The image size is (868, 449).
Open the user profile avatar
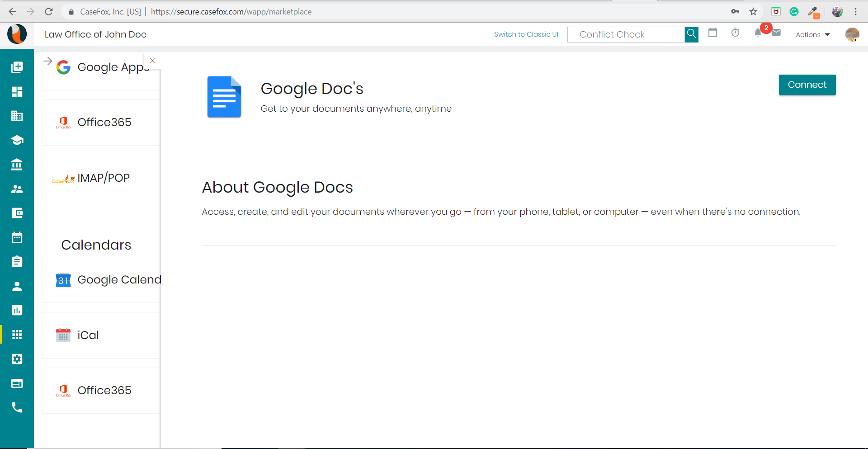(x=852, y=34)
